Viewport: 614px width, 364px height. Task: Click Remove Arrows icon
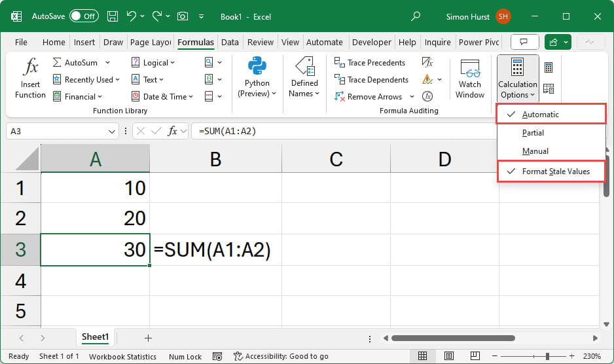coord(340,96)
